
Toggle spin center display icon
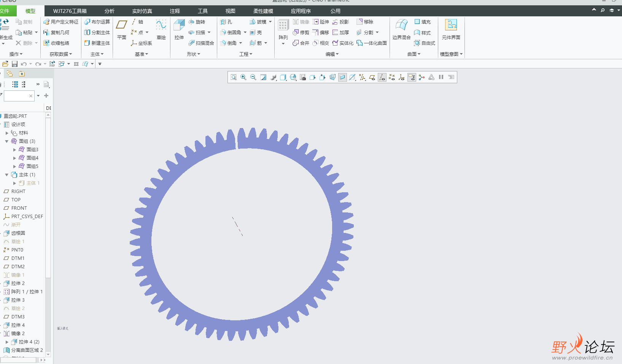tap(422, 78)
